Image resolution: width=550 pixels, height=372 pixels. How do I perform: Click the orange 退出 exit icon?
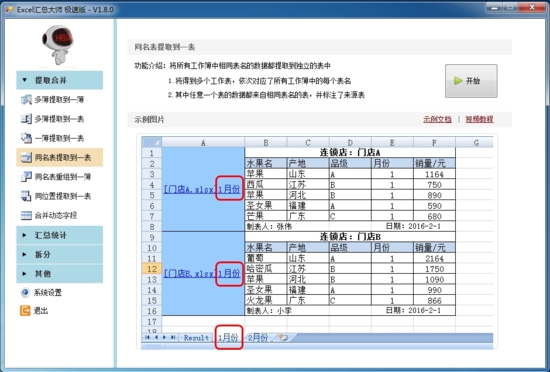[x=25, y=311]
